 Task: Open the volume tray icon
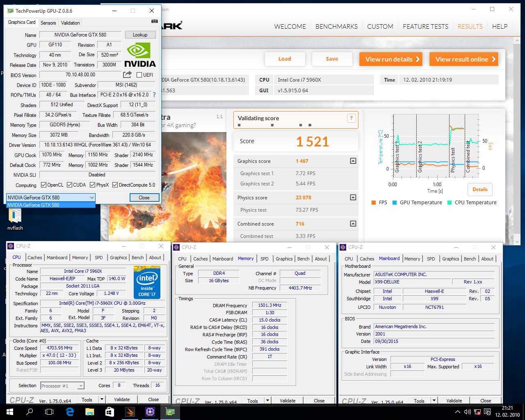tap(467, 412)
